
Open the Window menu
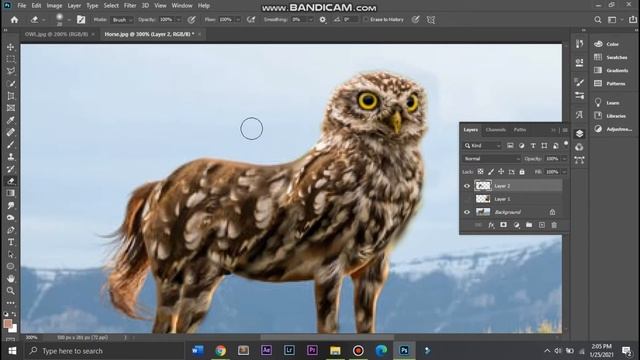pos(182,6)
